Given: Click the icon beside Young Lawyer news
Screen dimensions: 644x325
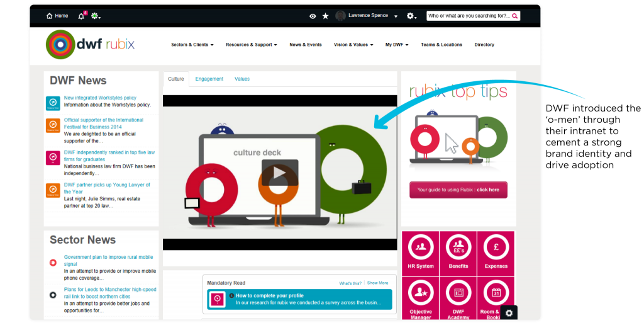Looking at the screenshot, I should pyautogui.click(x=53, y=190).
